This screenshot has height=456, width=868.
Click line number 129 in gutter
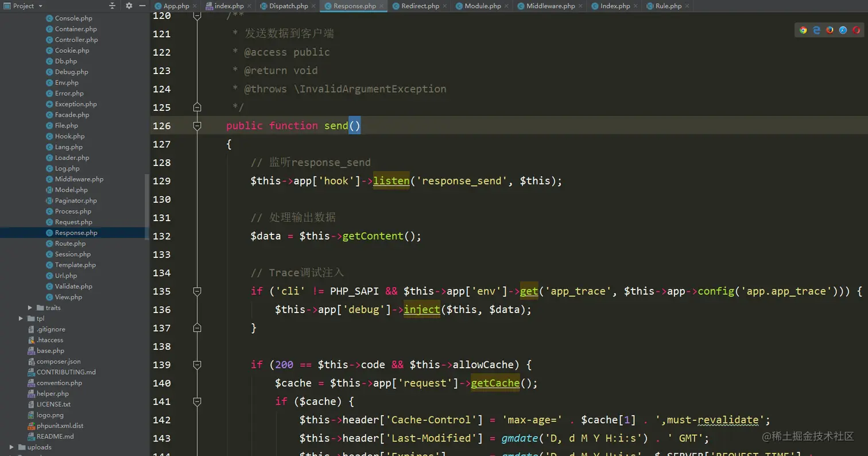pos(162,181)
